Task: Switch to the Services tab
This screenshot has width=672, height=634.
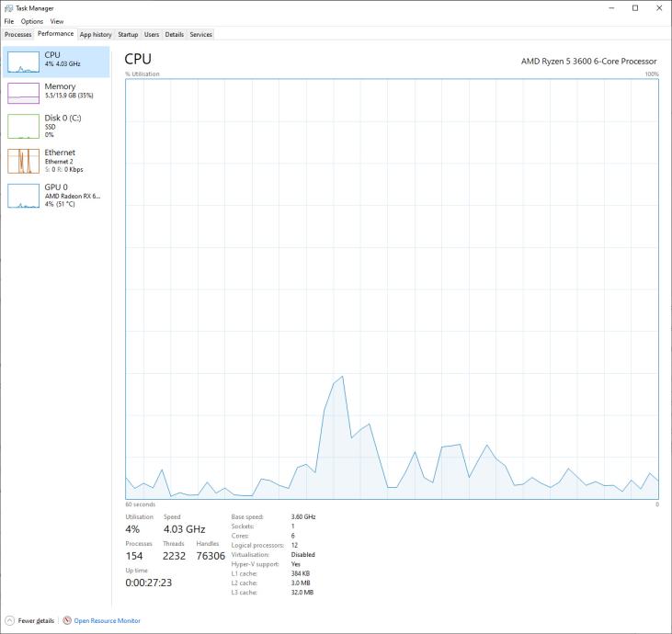Action: [x=201, y=35]
